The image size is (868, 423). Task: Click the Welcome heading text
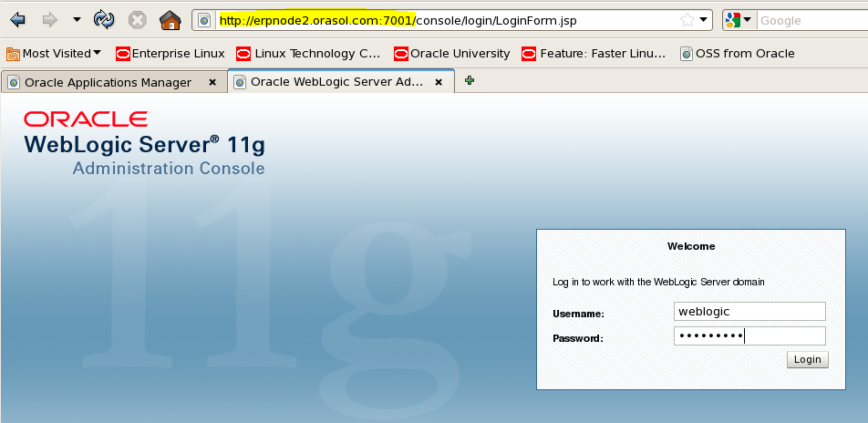pyautogui.click(x=691, y=246)
